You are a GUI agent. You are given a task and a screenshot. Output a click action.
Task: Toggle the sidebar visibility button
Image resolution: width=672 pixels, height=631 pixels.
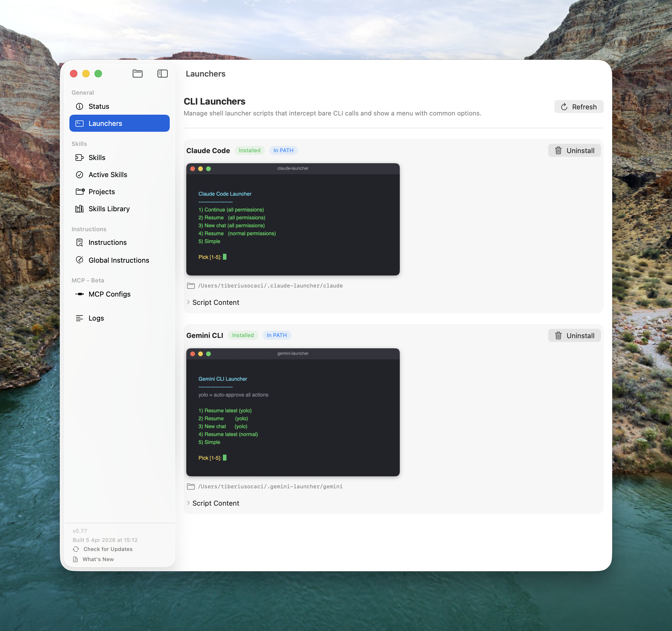point(162,74)
